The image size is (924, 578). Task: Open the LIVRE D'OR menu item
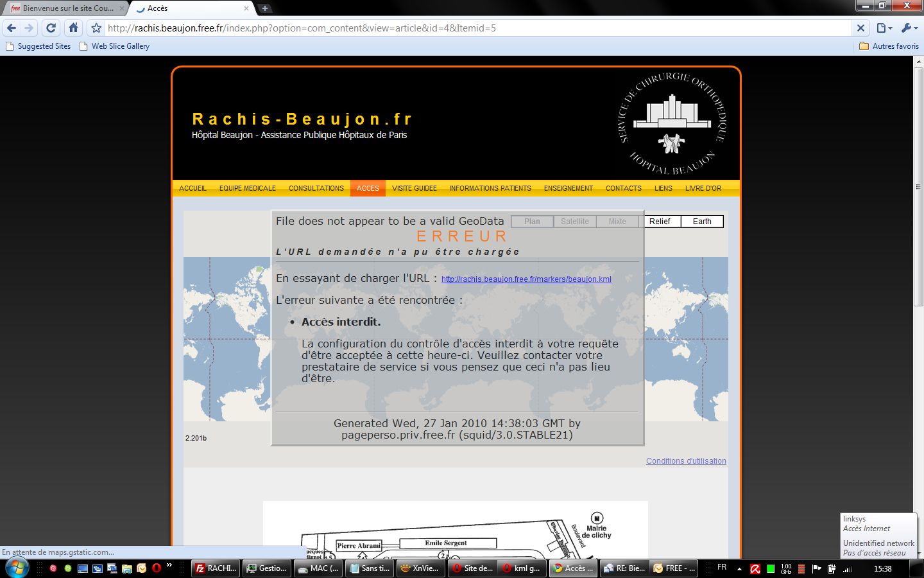tap(703, 188)
